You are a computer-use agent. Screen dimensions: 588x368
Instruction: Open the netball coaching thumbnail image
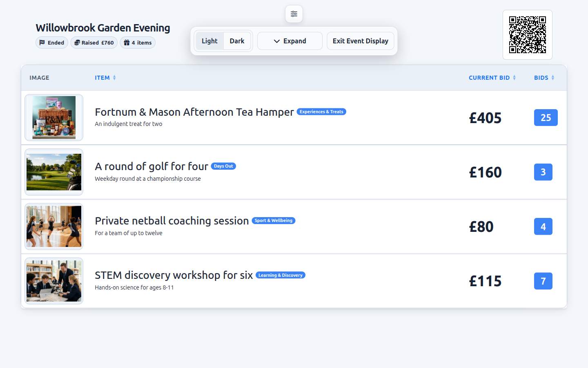point(54,227)
